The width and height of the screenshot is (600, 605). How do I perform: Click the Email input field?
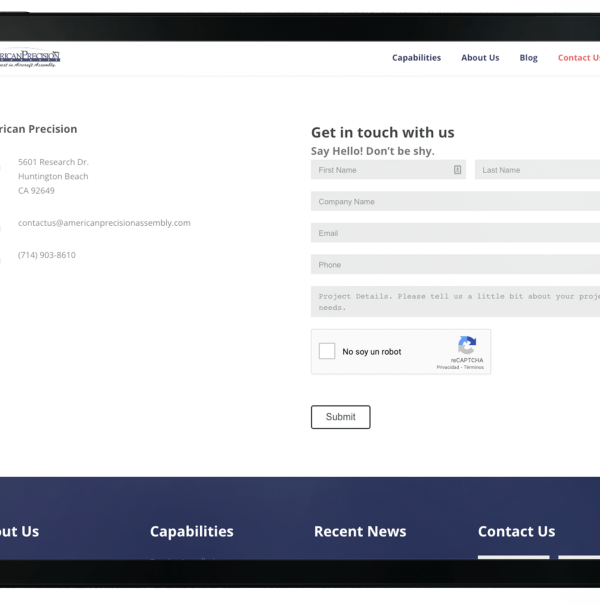coord(455,233)
